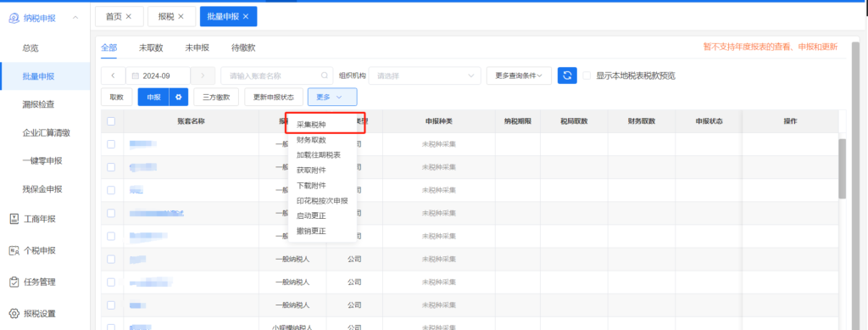Click the 操作 column header
Viewport: 868px width, 330px height.
point(790,121)
